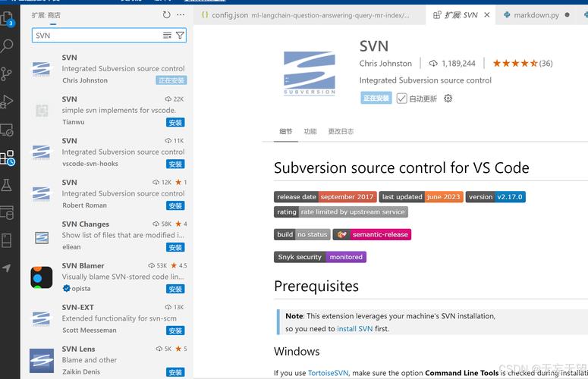Click publisher name Chris Johnston
The width and height of the screenshot is (588, 379).
click(385, 63)
